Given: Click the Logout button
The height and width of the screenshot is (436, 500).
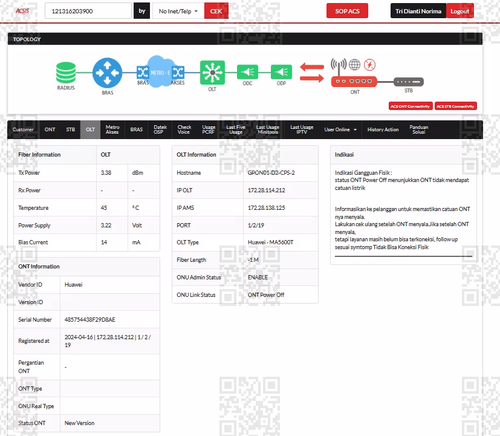Looking at the screenshot, I should [460, 11].
